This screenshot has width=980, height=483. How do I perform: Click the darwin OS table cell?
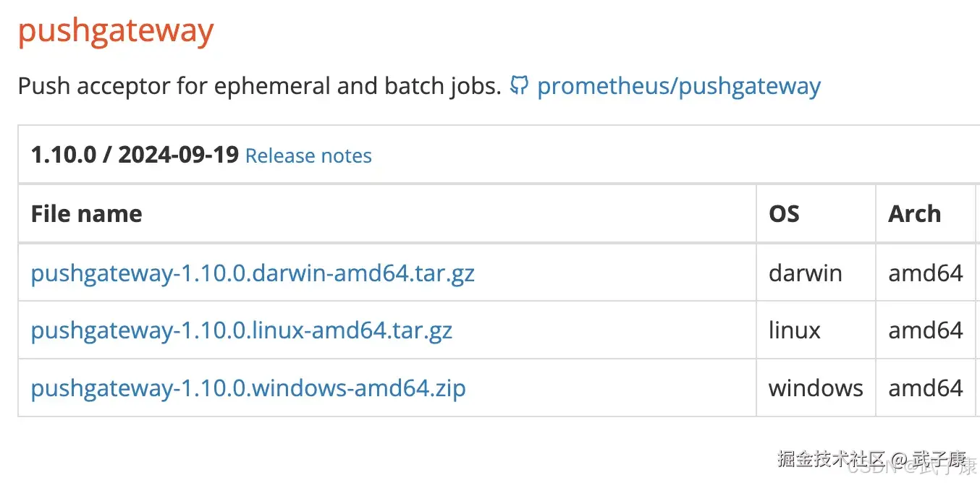click(x=805, y=273)
